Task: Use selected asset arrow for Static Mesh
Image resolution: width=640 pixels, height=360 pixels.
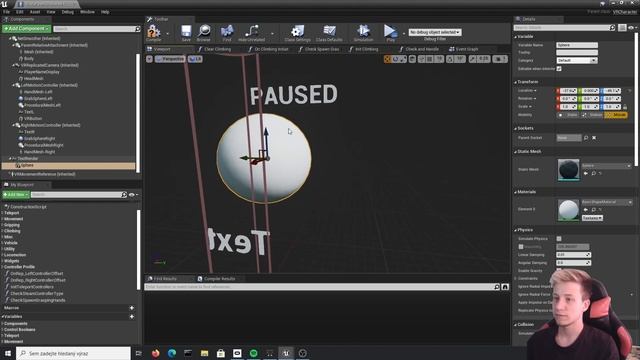Action: coord(586,173)
